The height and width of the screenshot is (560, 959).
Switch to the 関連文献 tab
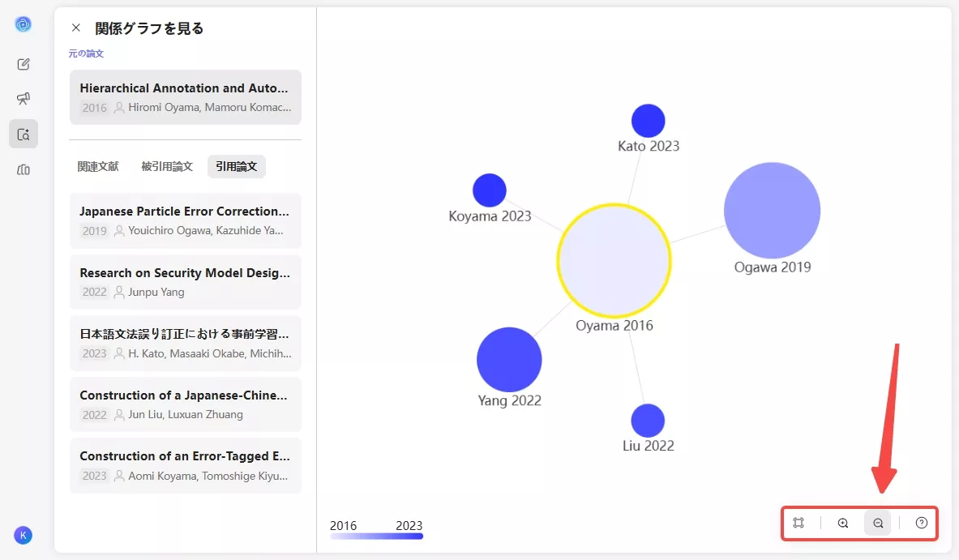pos(98,166)
